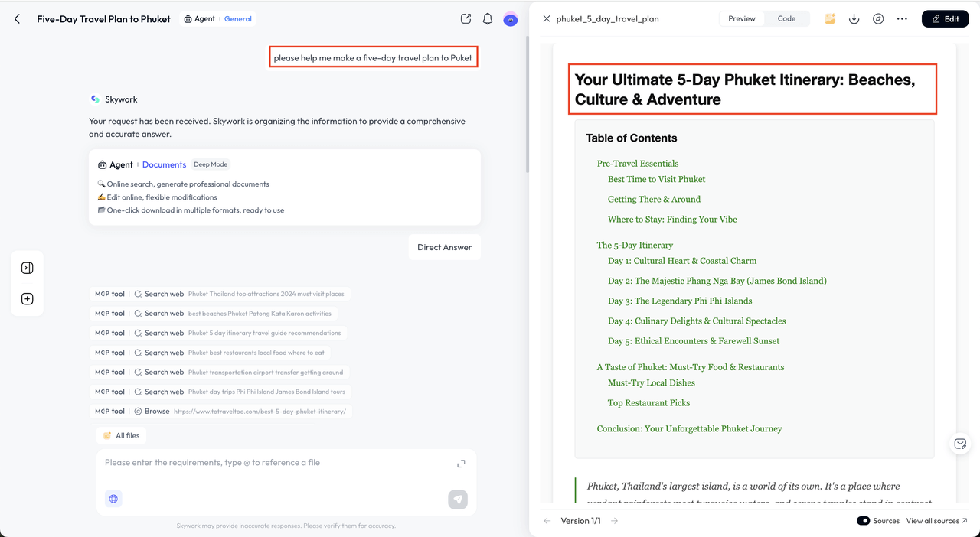Toggle the Sources switch off

coord(863,521)
